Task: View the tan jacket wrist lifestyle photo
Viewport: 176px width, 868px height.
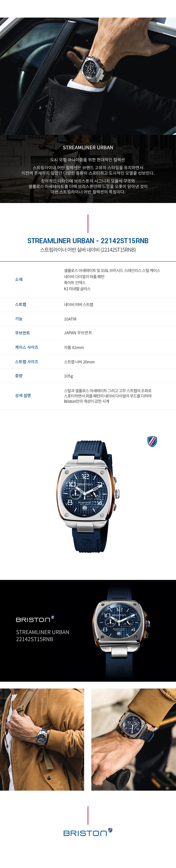Action: coord(42,739)
